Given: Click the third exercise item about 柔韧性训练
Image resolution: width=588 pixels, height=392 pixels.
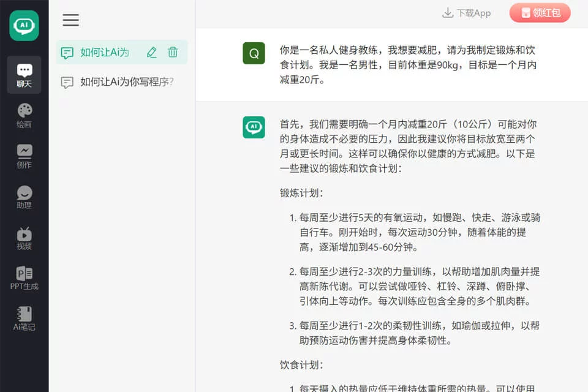Looking at the screenshot, I should click(415, 333).
